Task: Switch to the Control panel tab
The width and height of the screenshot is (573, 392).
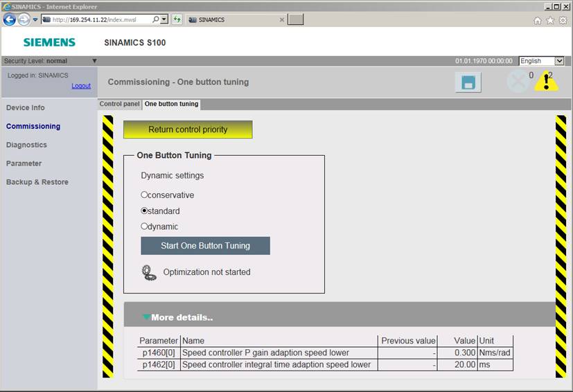Action: pyautogui.click(x=119, y=104)
